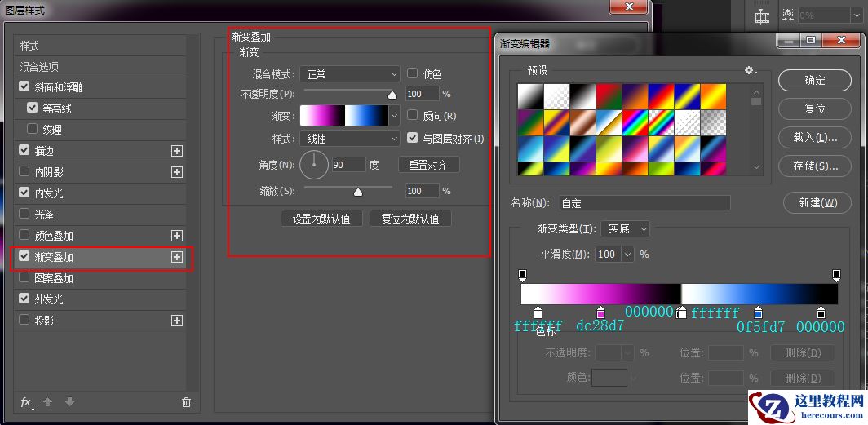Screen dimensions: 868x425
Task: Move effect up with up arrow icon
Action: click(x=47, y=402)
